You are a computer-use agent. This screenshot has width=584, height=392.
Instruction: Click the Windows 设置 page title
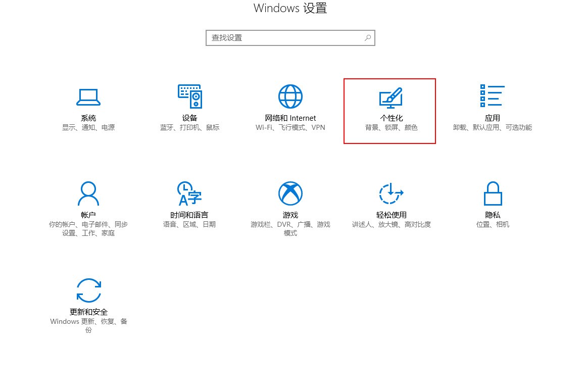point(290,8)
